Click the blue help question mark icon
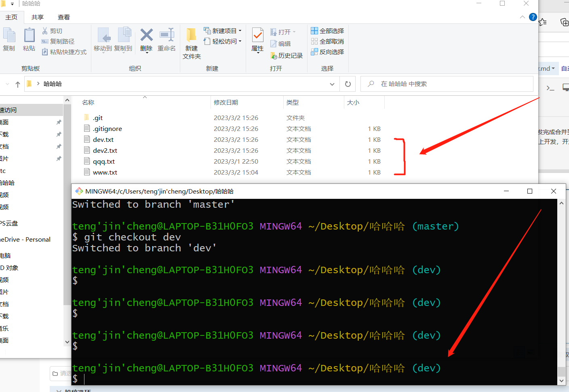The image size is (569, 392). coord(533,17)
